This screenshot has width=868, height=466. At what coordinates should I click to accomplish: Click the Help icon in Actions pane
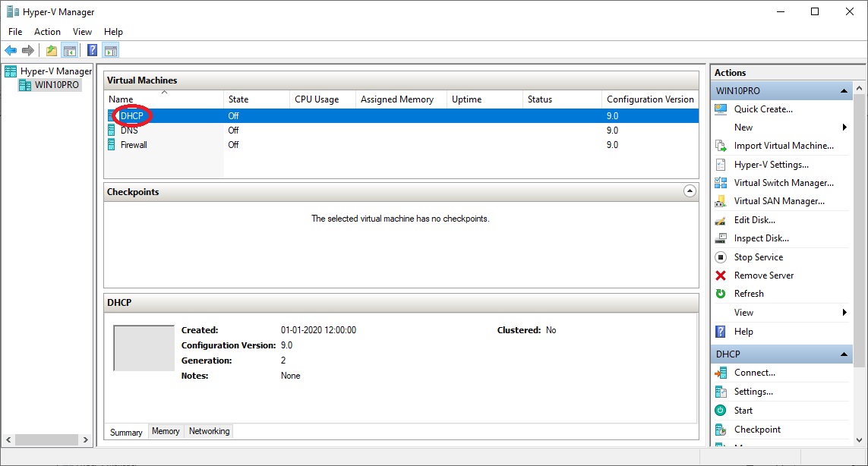pyautogui.click(x=721, y=332)
